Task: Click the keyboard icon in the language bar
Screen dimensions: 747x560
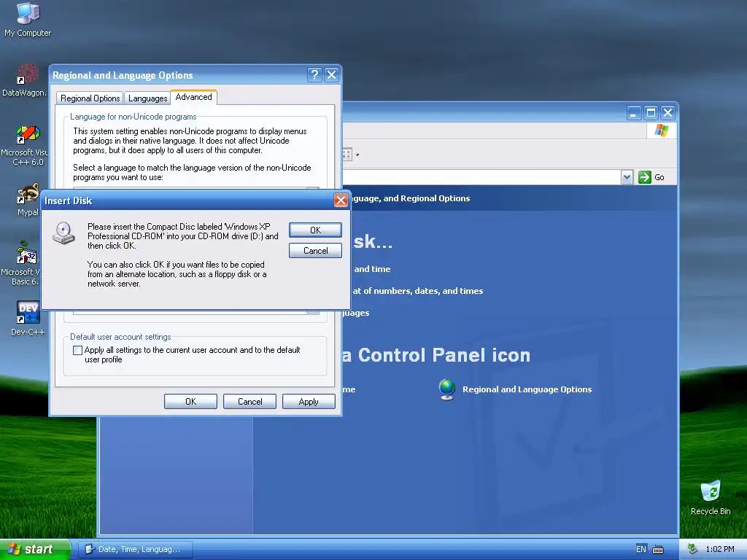Action: coord(658,550)
